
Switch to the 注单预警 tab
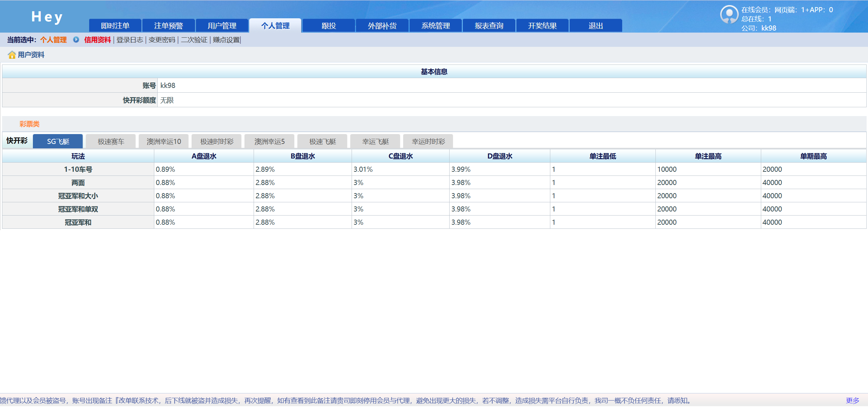point(169,26)
